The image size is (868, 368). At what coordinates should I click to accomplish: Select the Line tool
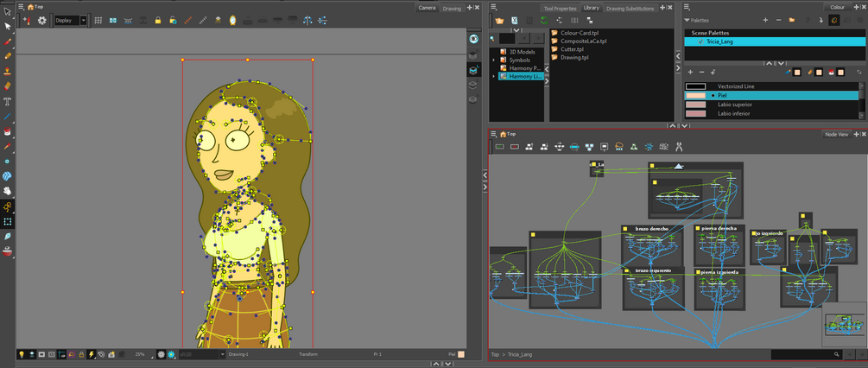click(x=8, y=117)
